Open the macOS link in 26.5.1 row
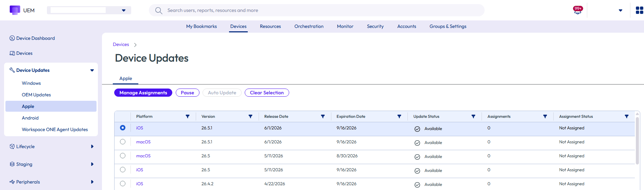Screen dimensions: 644x190 [143, 142]
